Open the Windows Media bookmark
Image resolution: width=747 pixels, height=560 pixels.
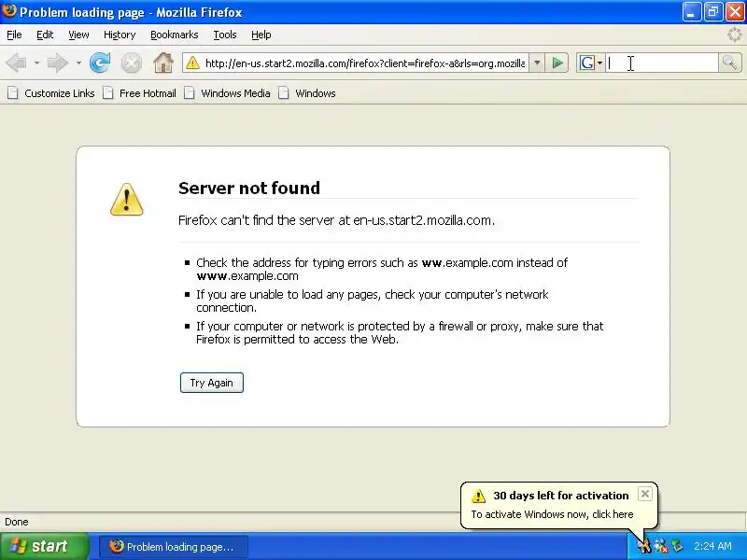(x=228, y=92)
